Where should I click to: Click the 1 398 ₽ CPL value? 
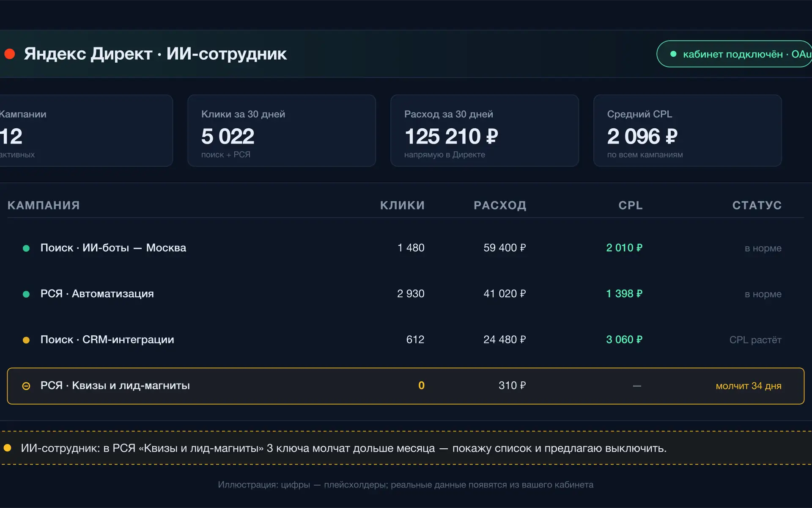pos(624,293)
